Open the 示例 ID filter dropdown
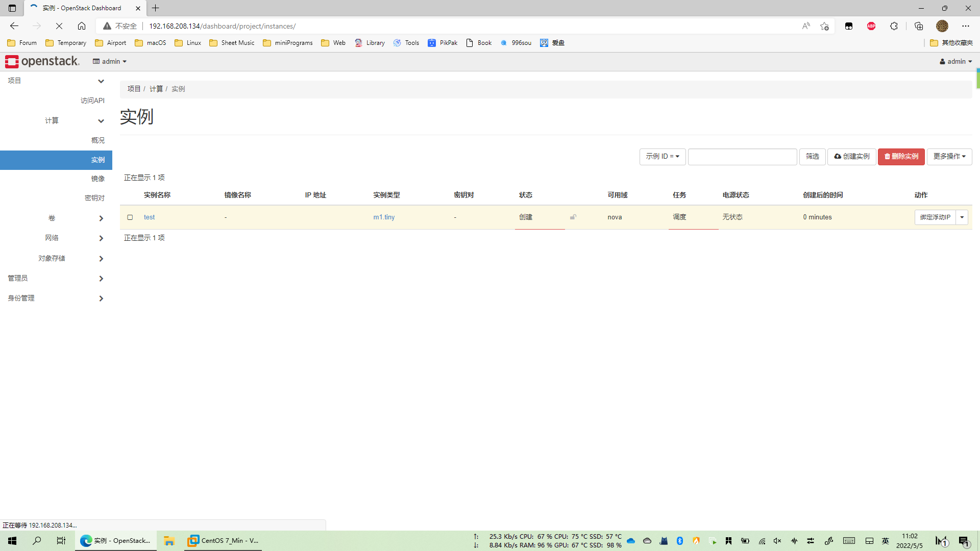The image size is (980, 551). (662, 156)
